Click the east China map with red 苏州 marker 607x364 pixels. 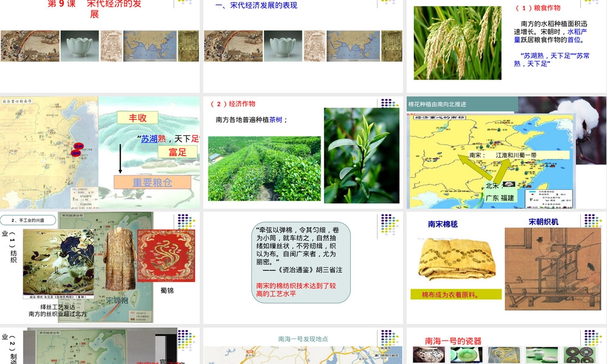49,152
